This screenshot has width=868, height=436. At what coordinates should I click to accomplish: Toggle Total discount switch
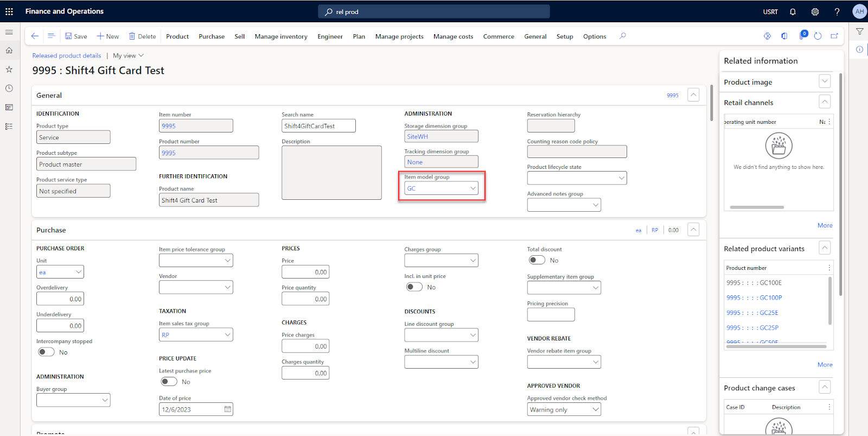537,260
